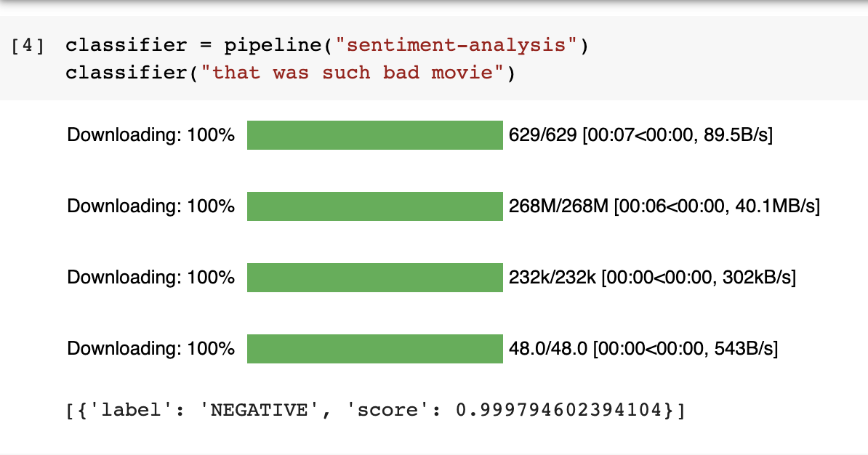The width and height of the screenshot is (868, 455).
Task: Click the 40.1MB/s download speed text
Action: click(777, 206)
